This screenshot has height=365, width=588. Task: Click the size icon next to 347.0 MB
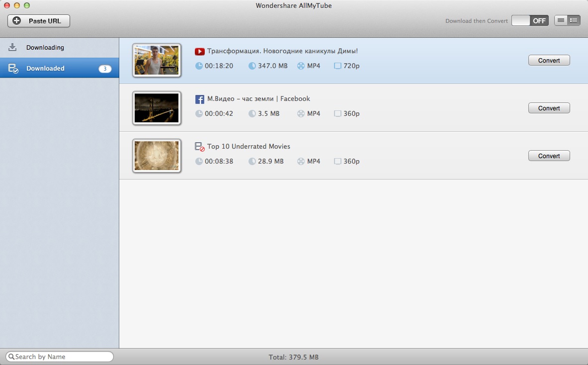[x=252, y=66]
